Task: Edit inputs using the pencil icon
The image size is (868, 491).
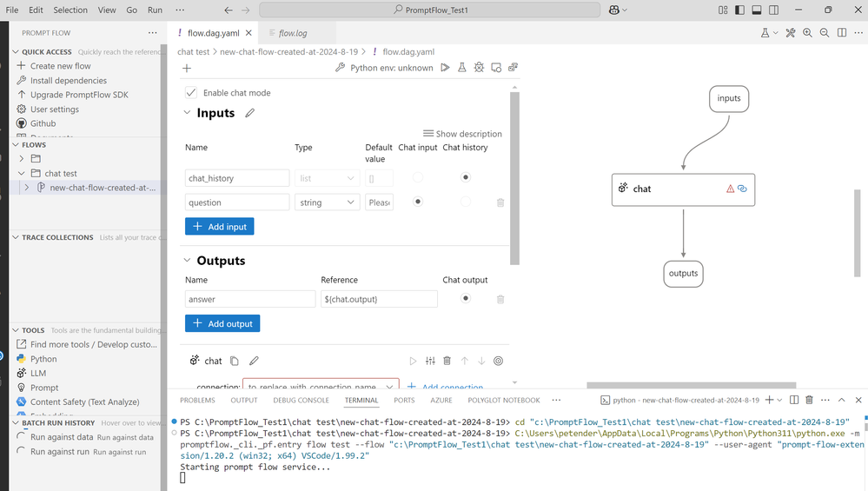Action: pyautogui.click(x=250, y=113)
